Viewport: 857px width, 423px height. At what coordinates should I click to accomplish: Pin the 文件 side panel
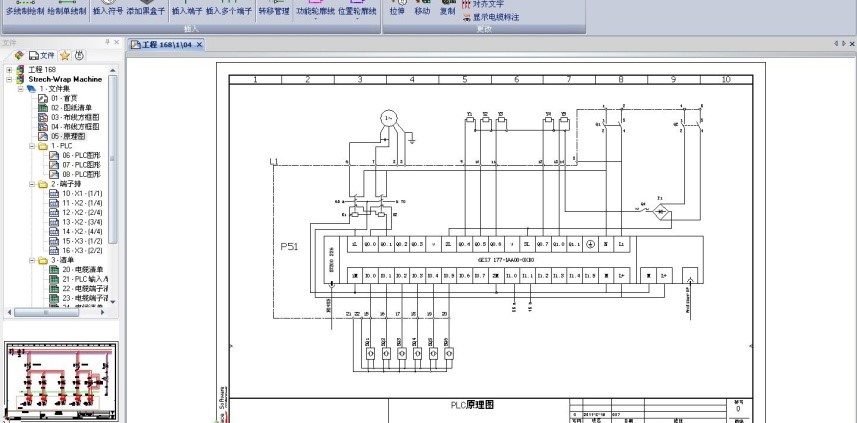(x=108, y=42)
